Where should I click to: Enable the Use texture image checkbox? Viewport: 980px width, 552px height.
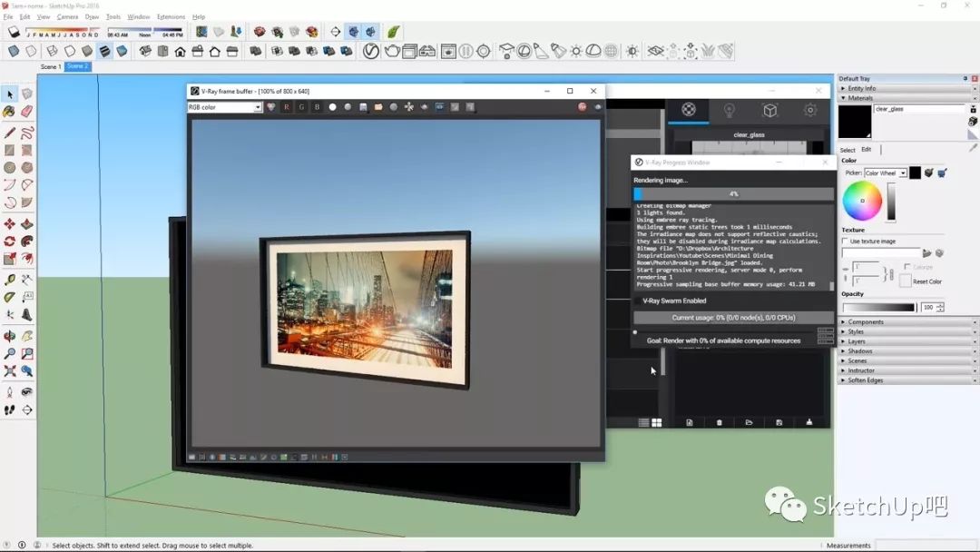[x=846, y=241]
